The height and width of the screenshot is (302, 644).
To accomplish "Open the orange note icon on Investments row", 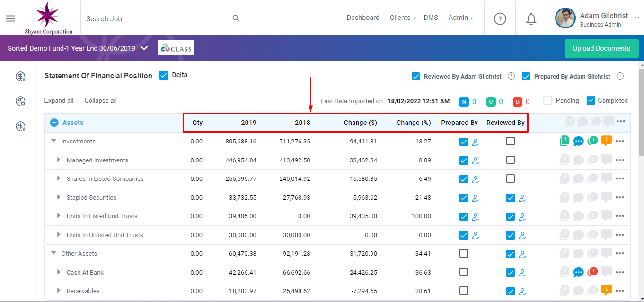I will pyautogui.click(x=607, y=141).
